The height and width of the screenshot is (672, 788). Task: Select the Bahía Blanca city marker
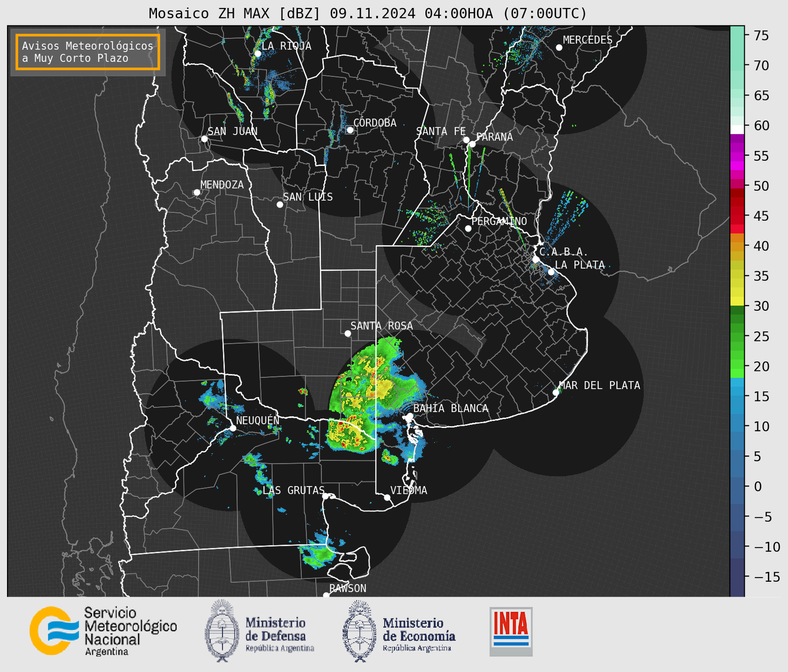tap(410, 416)
